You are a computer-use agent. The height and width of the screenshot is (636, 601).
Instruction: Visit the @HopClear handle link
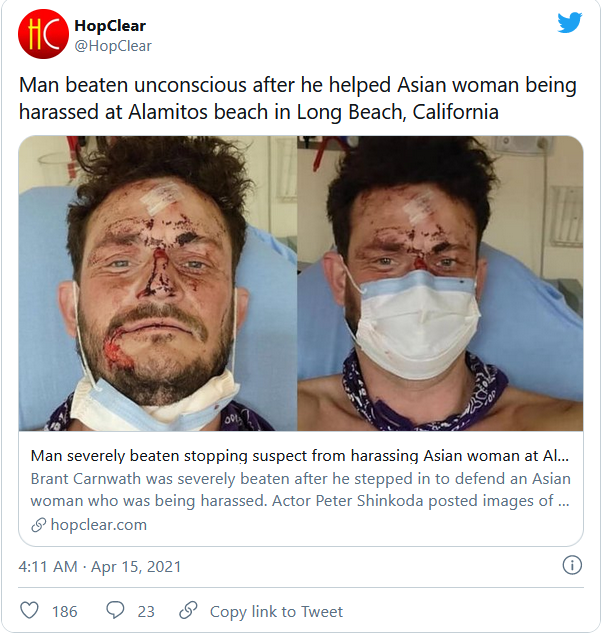click(x=113, y=46)
